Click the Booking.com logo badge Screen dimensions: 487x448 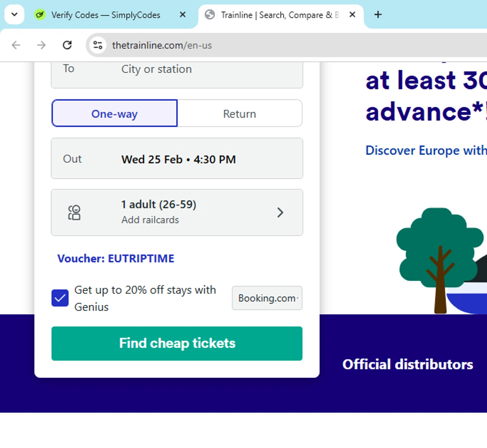(267, 298)
